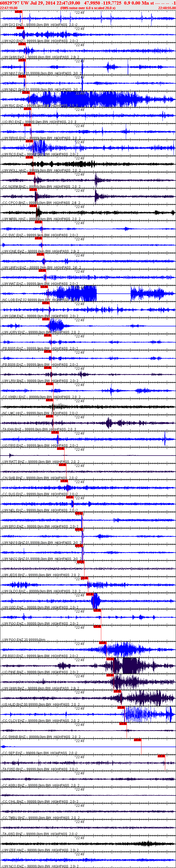Screen dimensions: 176x868
Task: Select the CC SVIC EHZ station label
Action: coord(40,235)
